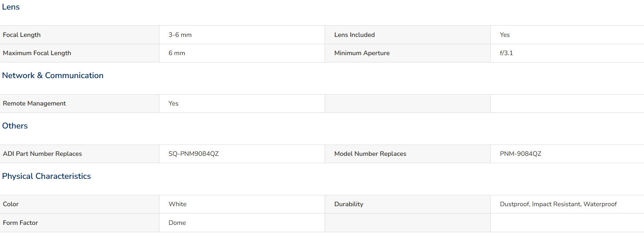The image size is (644, 237).
Task: Select the f/3.1 aperture value
Action: [506, 53]
